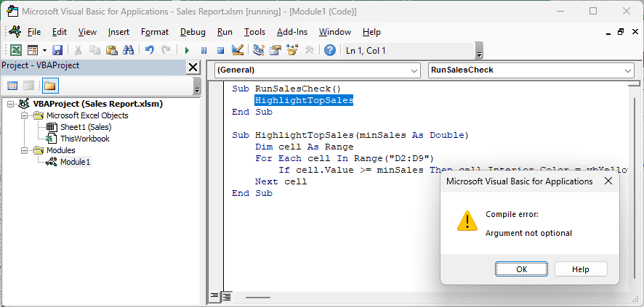Restore the inner code window
The height and width of the screenshot is (307, 644).
tap(621, 32)
